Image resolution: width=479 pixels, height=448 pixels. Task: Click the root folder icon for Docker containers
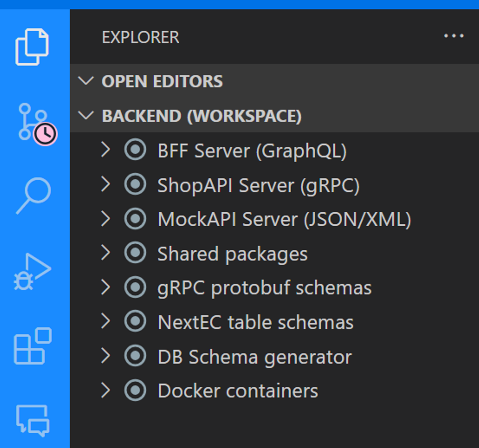point(135,390)
